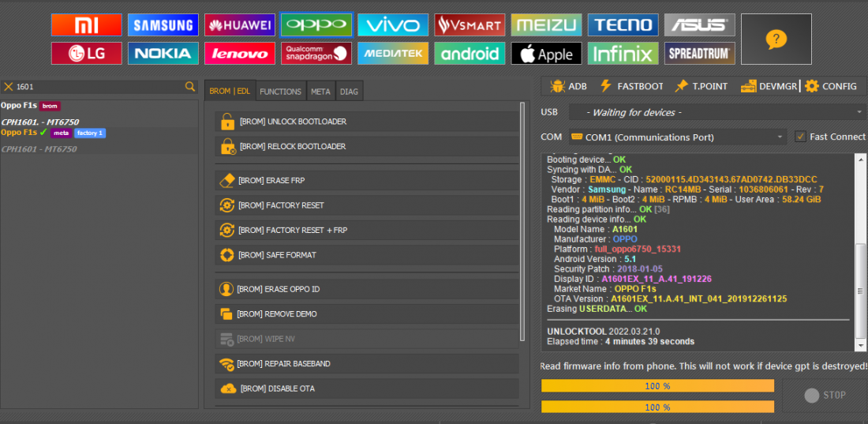Open DEVMGR device manager
This screenshot has width=868, height=424.
(x=769, y=87)
